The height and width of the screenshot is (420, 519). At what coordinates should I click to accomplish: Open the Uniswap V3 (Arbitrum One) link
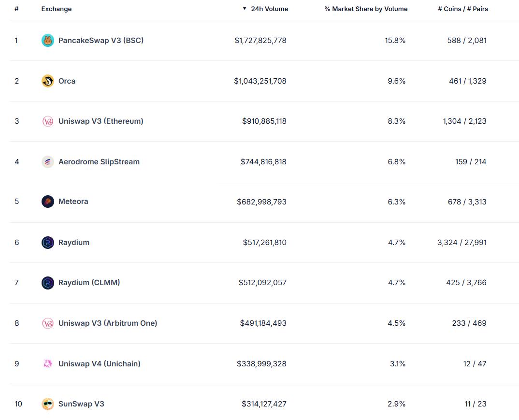click(x=107, y=323)
